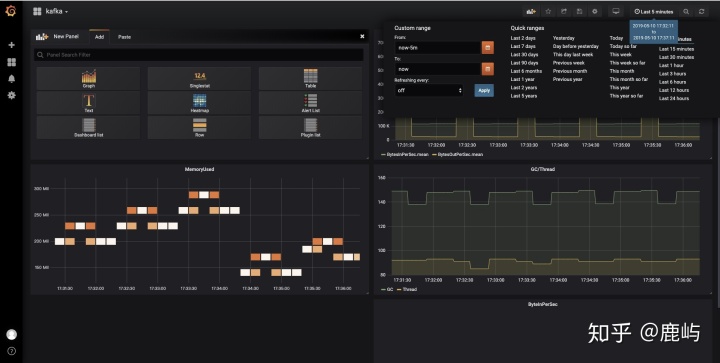Click the Refresh dashboard icon

pyautogui.click(x=701, y=12)
